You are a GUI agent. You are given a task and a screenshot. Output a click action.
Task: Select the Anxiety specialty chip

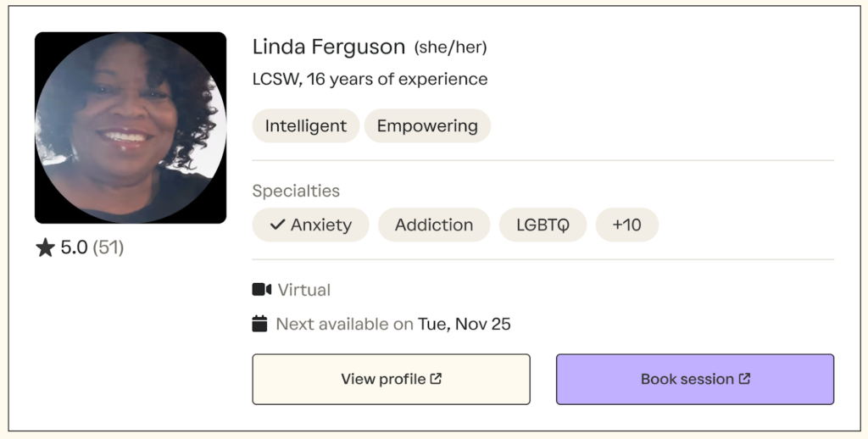click(x=310, y=225)
